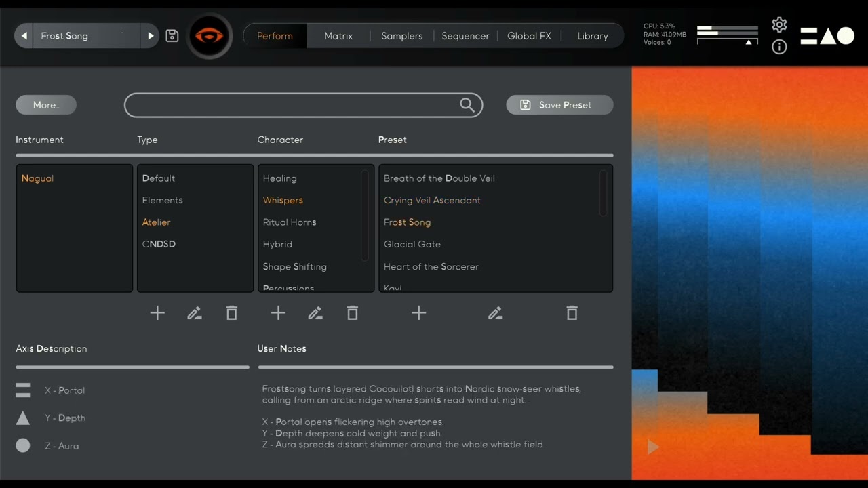Screen dimensions: 868x488
Task: Click the Y - Depth axis label
Action: (65, 418)
